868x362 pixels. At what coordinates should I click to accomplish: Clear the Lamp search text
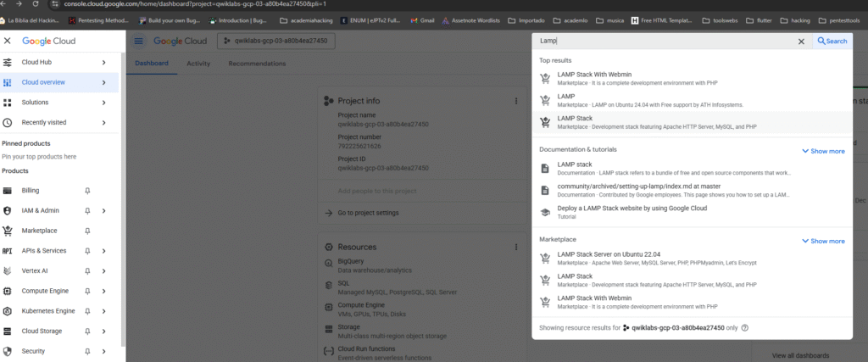tap(801, 41)
